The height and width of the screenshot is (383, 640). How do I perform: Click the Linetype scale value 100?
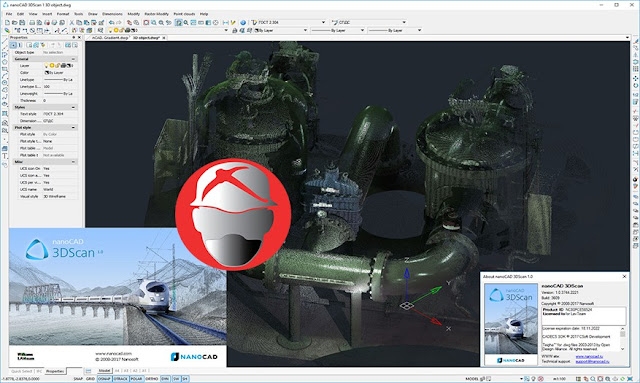[x=60, y=87]
